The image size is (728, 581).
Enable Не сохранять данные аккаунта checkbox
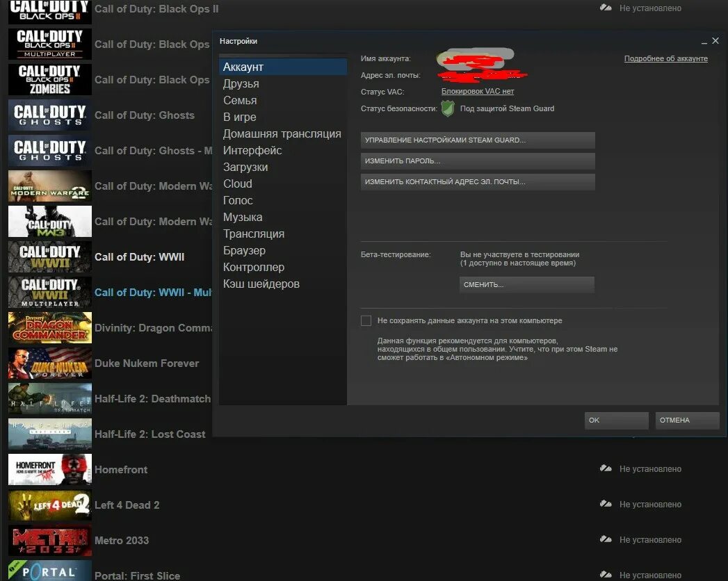point(366,320)
